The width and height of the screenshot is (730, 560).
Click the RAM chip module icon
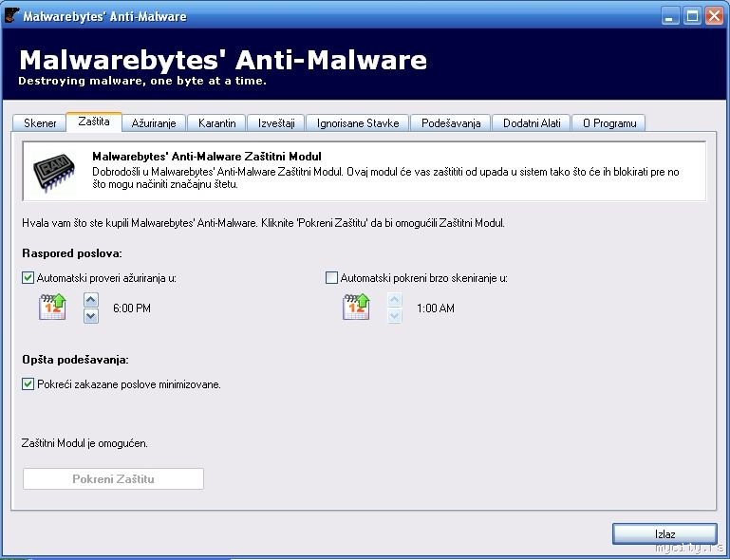[54, 172]
